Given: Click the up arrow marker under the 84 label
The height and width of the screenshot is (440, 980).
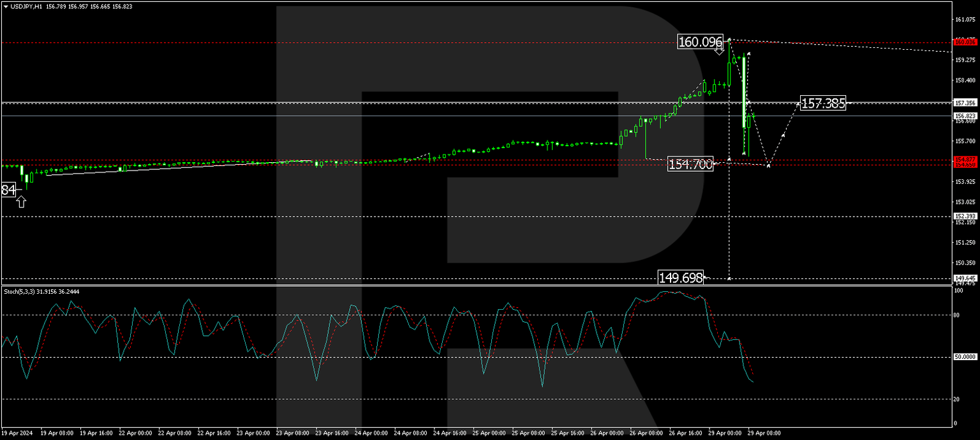Looking at the screenshot, I should pyautogui.click(x=21, y=201).
